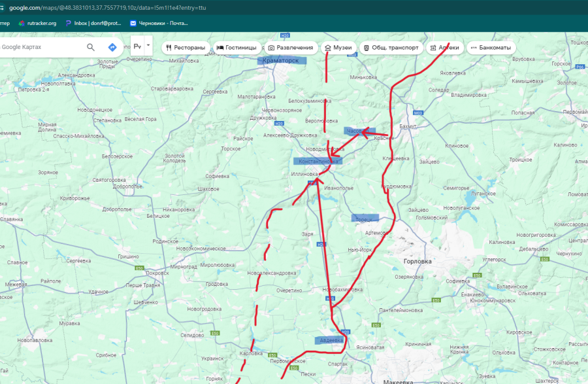Click the Углегорск town label

[x=495, y=260]
